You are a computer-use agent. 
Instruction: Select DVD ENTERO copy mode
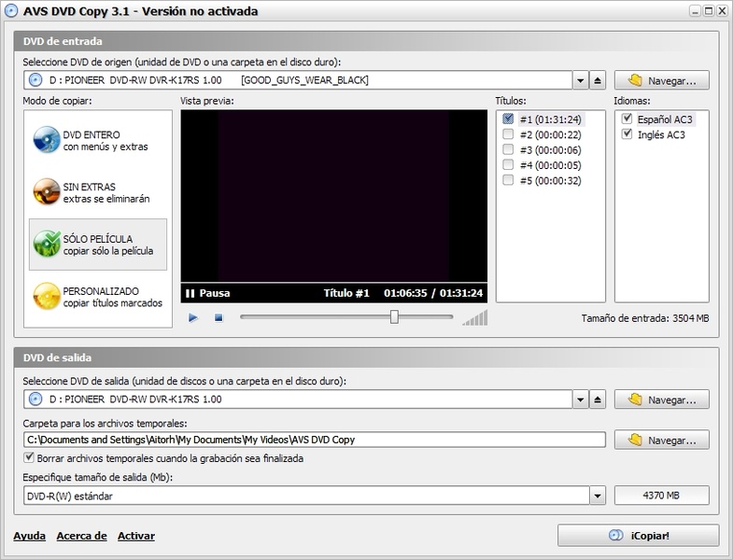coord(98,140)
